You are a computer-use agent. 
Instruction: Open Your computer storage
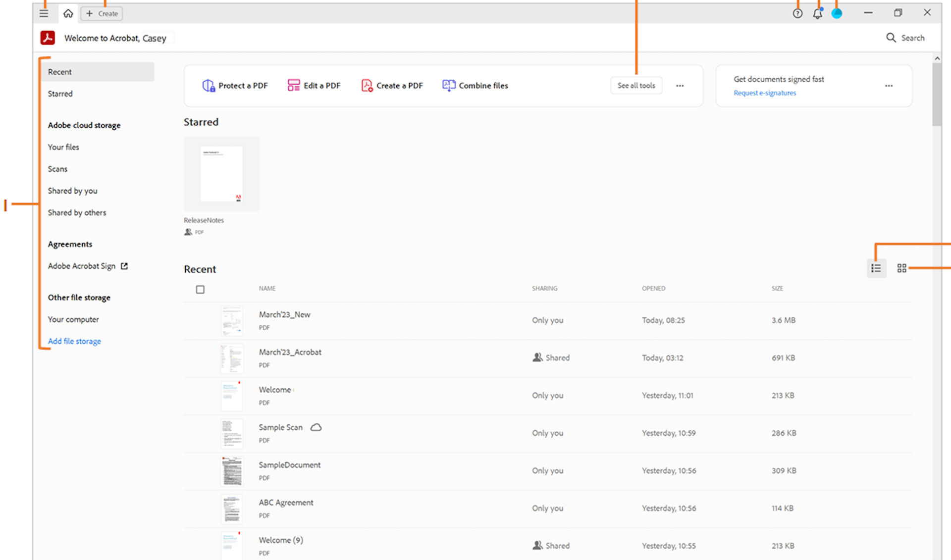[x=73, y=319]
